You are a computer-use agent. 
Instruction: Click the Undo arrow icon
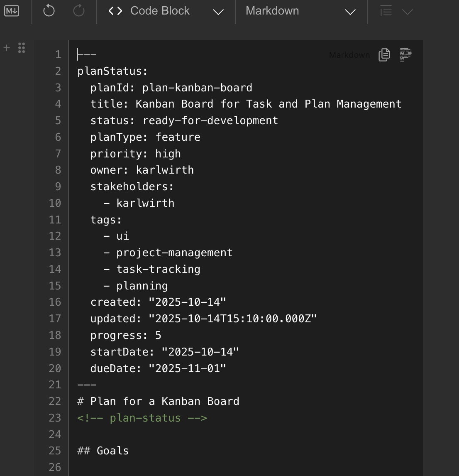49,10
